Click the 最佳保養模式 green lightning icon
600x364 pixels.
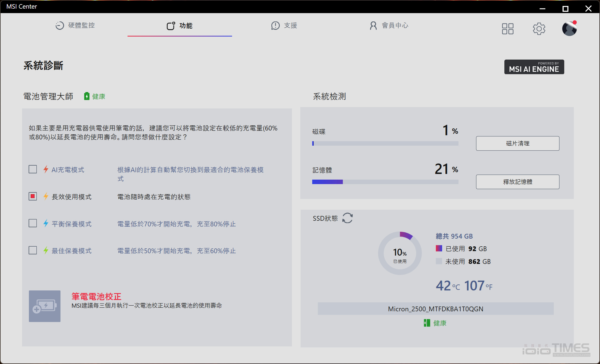46,251
